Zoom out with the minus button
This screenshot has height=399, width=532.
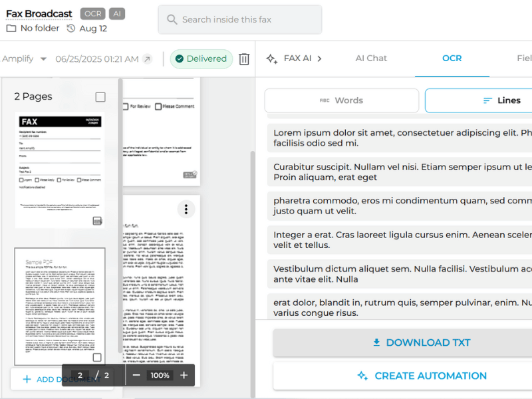(x=136, y=375)
